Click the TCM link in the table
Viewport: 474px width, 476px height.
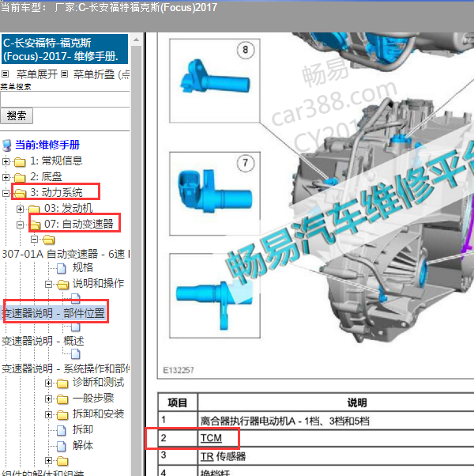click(211, 438)
